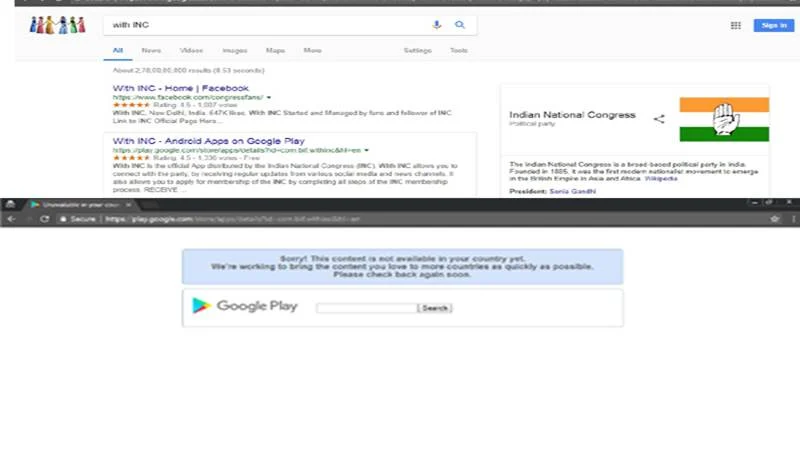Minimize the lower browser window
Viewport: 800px width, 450px height.
coord(754,203)
